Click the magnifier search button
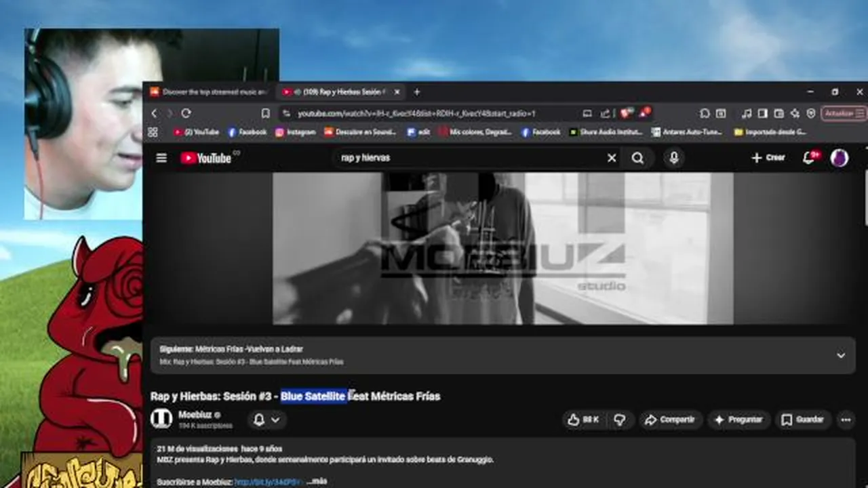Viewport: 868px width, 488px height. (x=637, y=158)
